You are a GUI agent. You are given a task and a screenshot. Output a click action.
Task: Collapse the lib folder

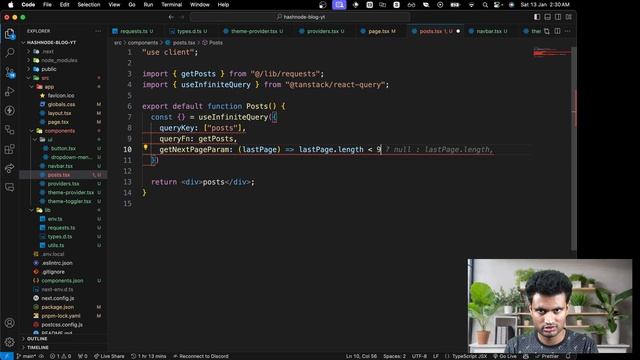(47, 210)
